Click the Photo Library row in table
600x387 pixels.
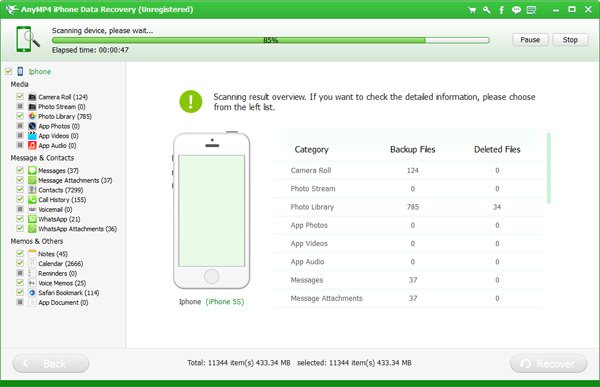(409, 207)
